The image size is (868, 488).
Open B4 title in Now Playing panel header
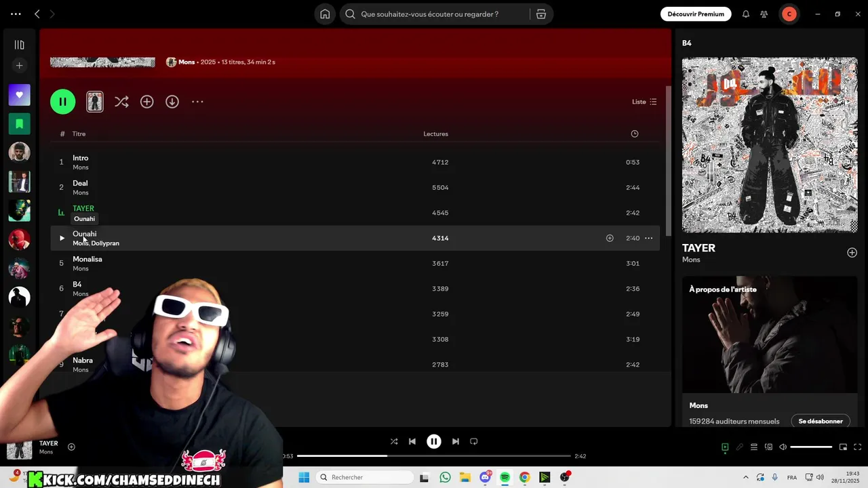click(x=687, y=43)
